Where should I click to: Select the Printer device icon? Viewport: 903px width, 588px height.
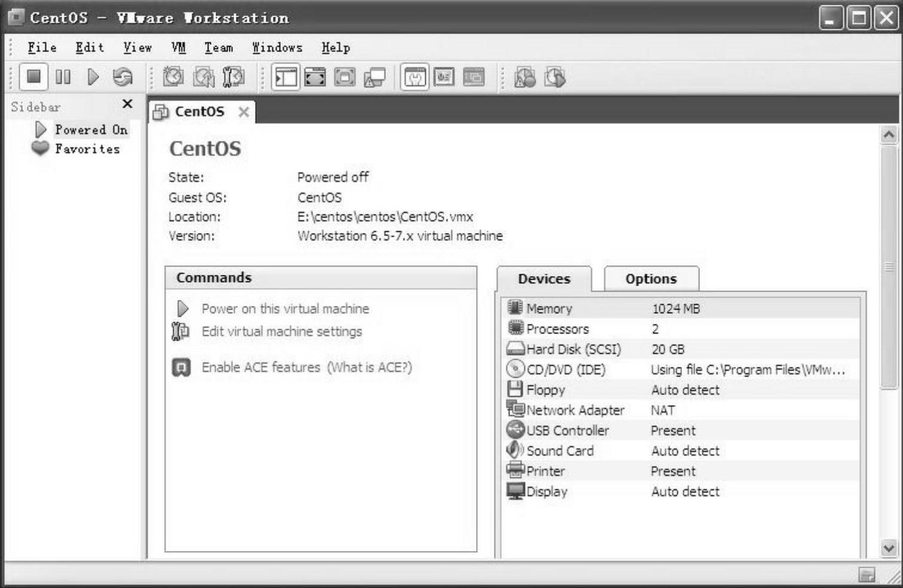515,470
